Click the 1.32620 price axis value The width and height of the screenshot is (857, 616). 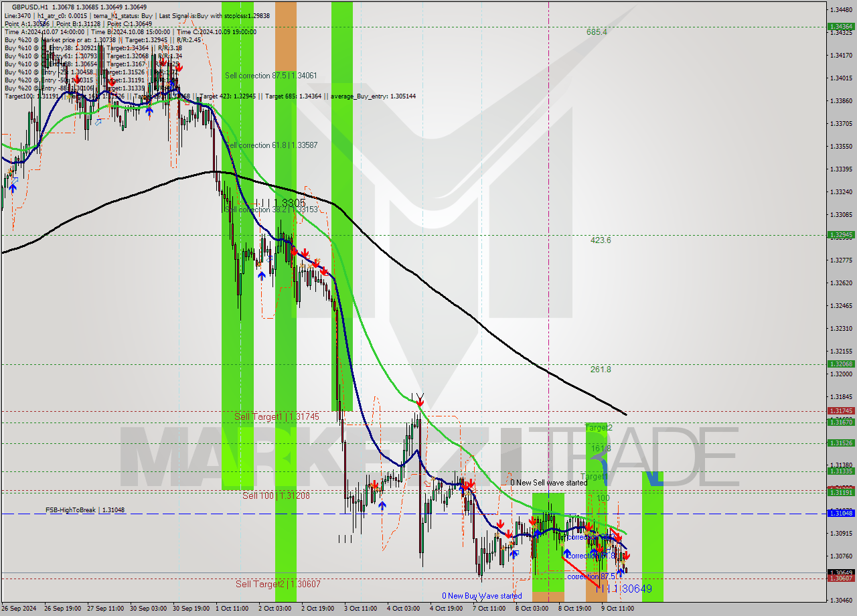[x=841, y=283]
